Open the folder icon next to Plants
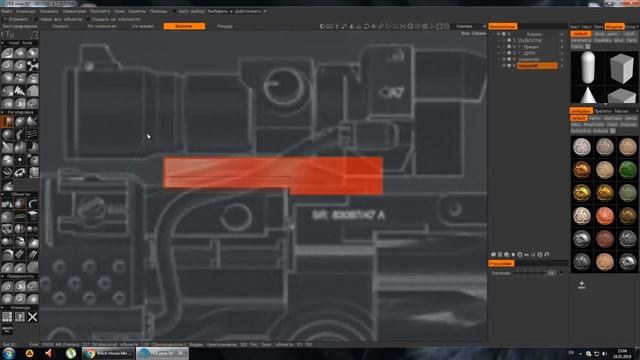The image size is (640, 360). point(588,47)
